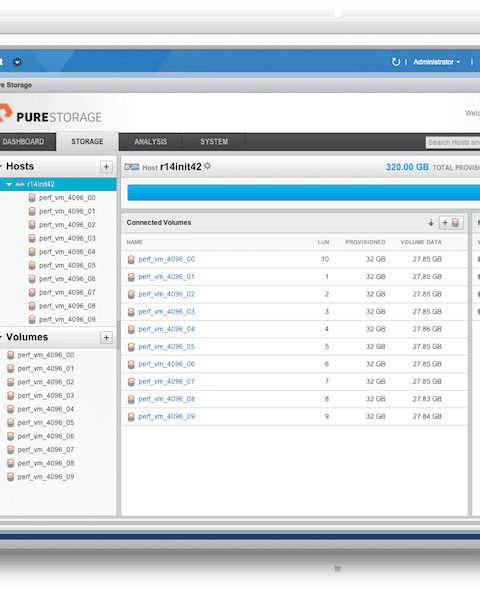Screen dimensions: 480x593
Task: Click the download arrow in Connected Volumes
Action: (431, 223)
